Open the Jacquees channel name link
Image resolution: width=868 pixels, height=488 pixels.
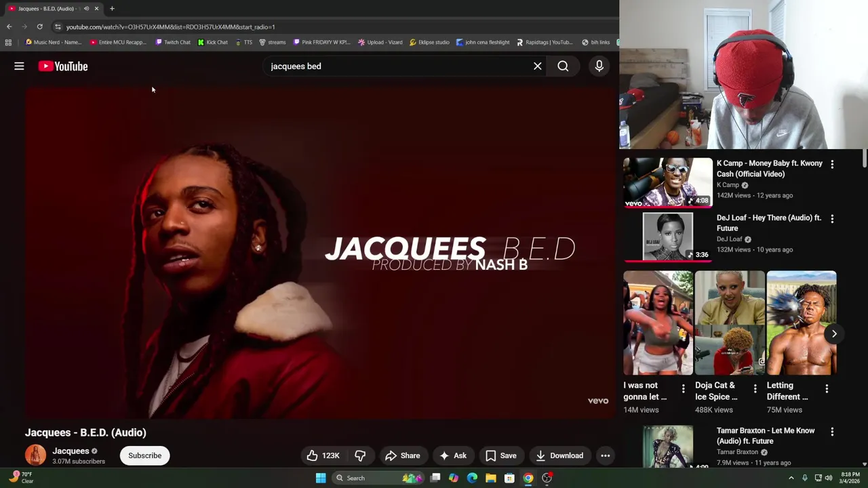click(x=71, y=451)
